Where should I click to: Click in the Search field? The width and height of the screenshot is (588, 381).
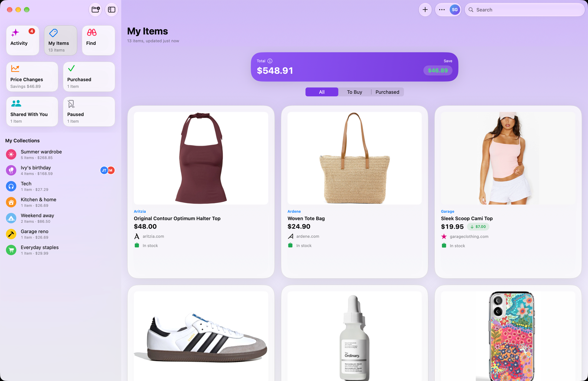pyautogui.click(x=525, y=10)
